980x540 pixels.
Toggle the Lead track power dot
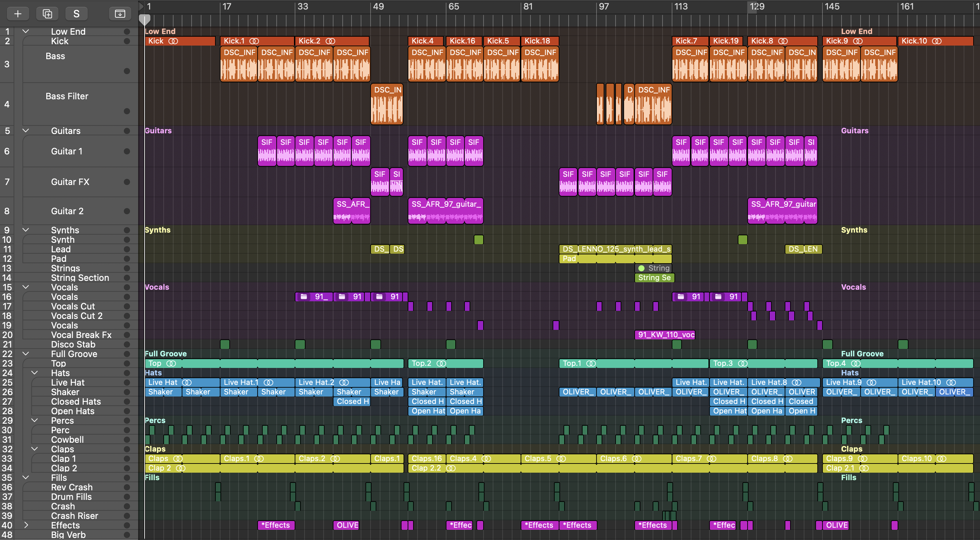coord(127,250)
